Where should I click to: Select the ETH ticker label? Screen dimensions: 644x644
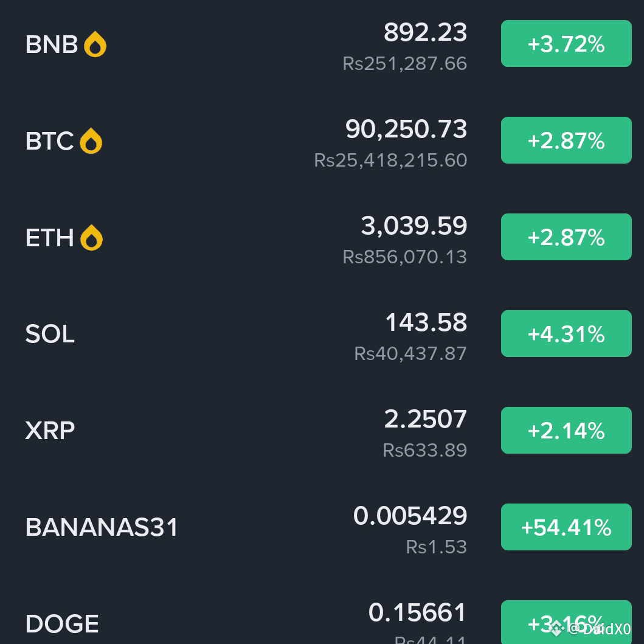pyautogui.click(x=50, y=238)
